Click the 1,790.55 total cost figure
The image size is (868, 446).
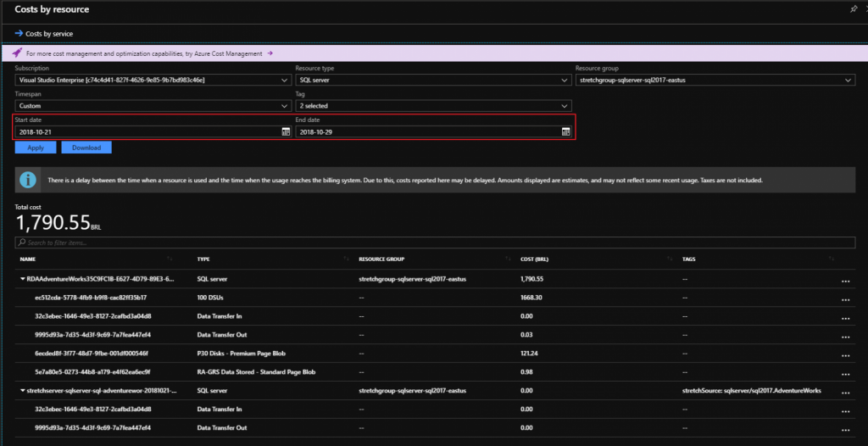point(53,223)
